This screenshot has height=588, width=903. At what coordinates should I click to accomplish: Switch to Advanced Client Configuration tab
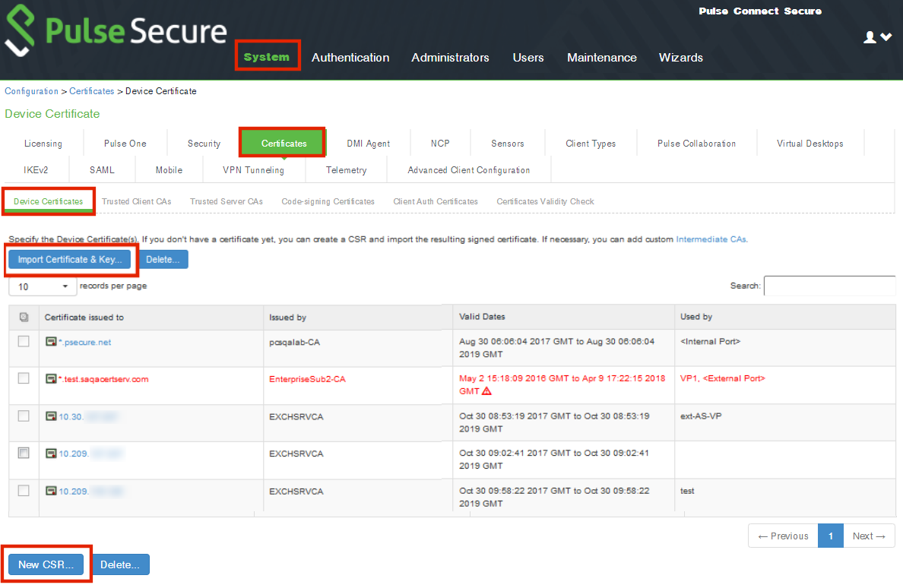click(x=469, y=169)
